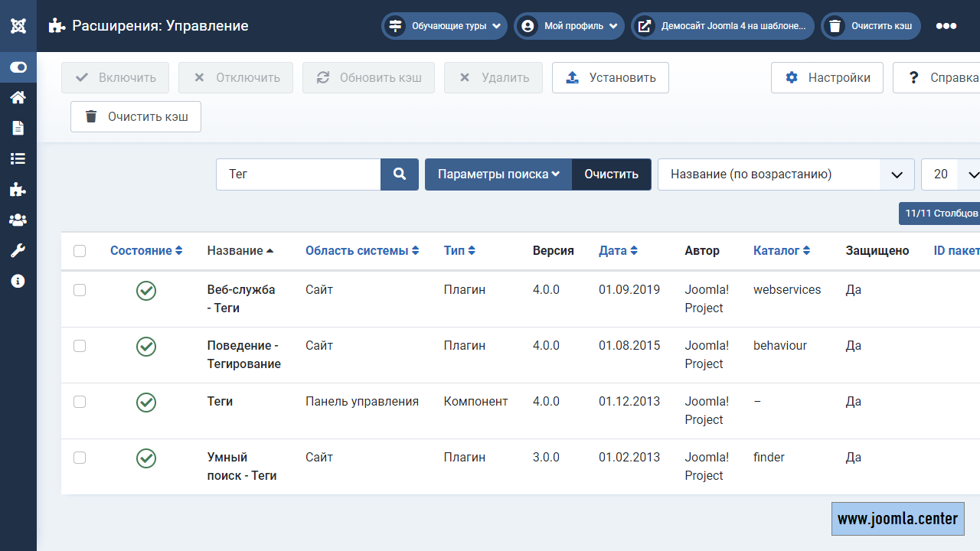Sort the table by Тип column
This screenshot has width=980, height=551.
[459, 251]
